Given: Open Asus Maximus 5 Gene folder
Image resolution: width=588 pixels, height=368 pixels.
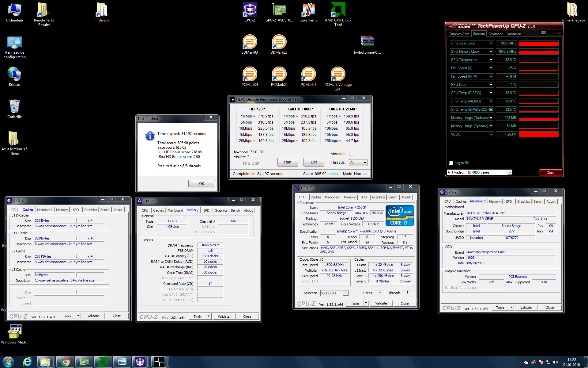Looking at the screenshot, I should click(14, 144).
